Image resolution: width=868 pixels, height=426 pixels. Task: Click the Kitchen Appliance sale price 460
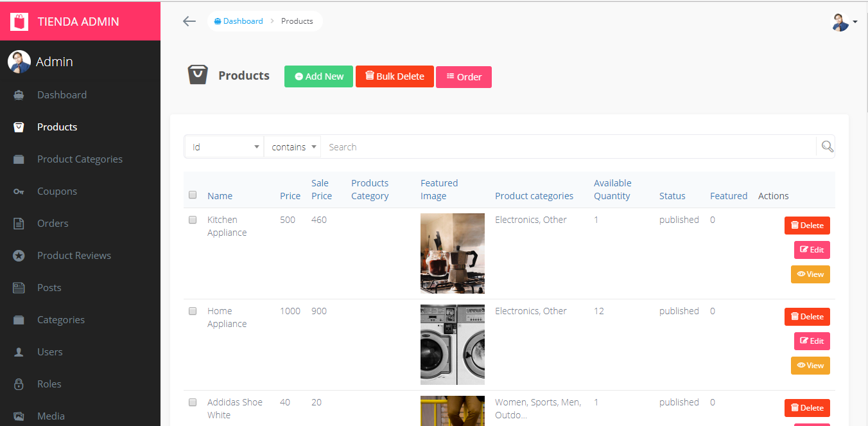pos(319,220)
